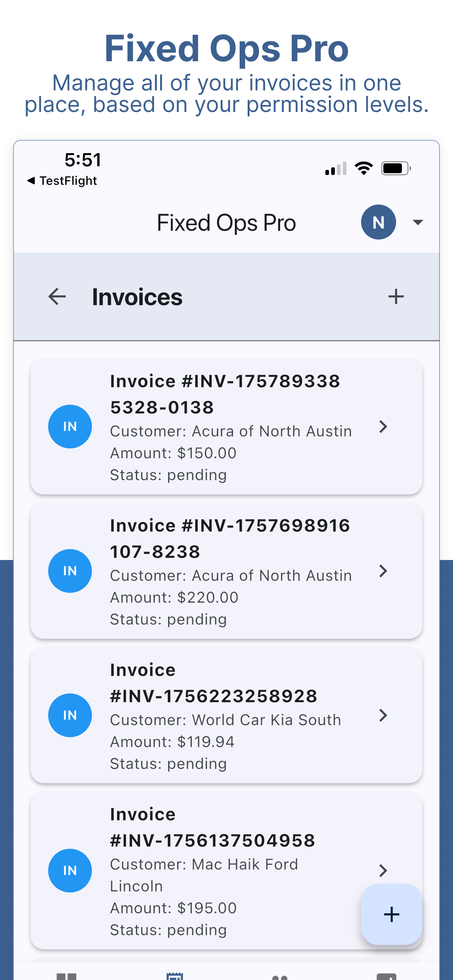
Task: Open invoice #INV-1757893385328-0138 card chevron
Action: point(383,427)
